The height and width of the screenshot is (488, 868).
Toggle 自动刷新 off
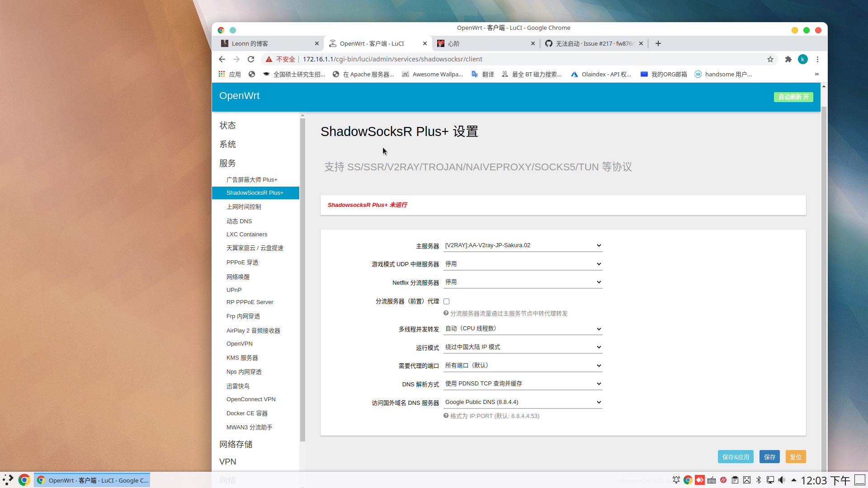(793, 97)
